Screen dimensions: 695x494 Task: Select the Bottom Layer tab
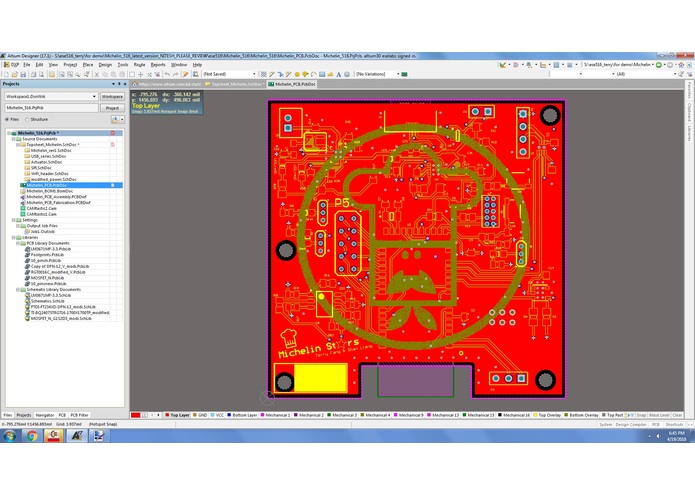pyautogui.click(x=242, y=415)
